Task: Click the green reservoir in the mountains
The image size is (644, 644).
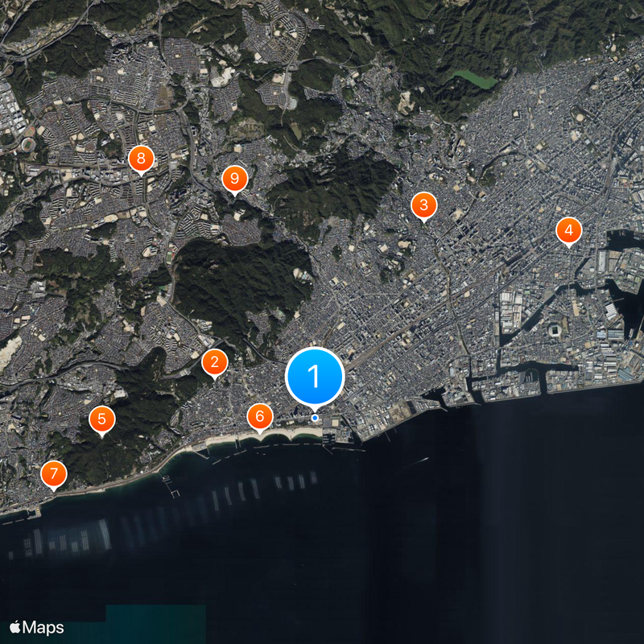Action: point(475,79)
